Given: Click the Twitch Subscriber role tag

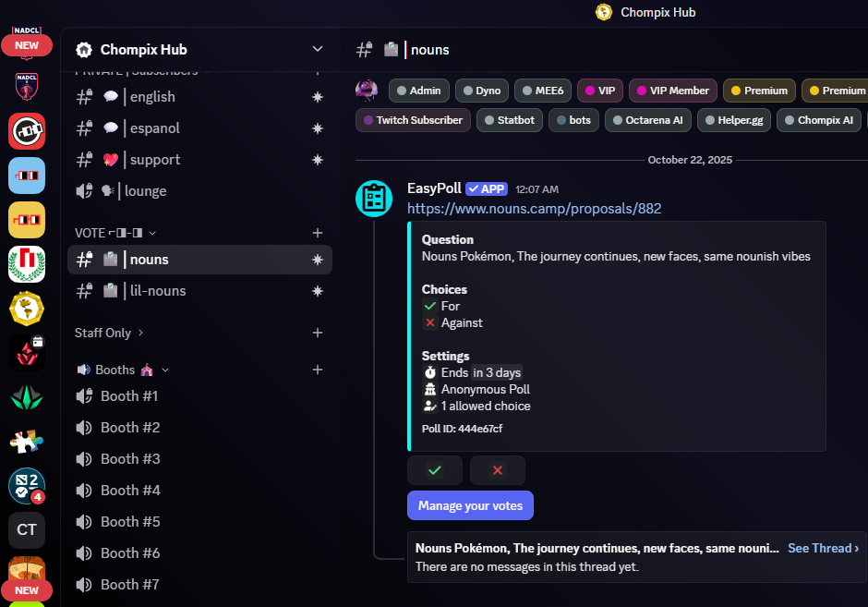Looking at the screenshot, I should coord(413,120).
